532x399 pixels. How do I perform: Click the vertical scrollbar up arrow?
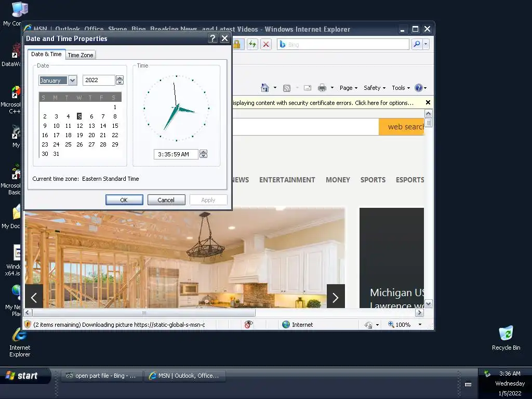(x=429, y=113)
